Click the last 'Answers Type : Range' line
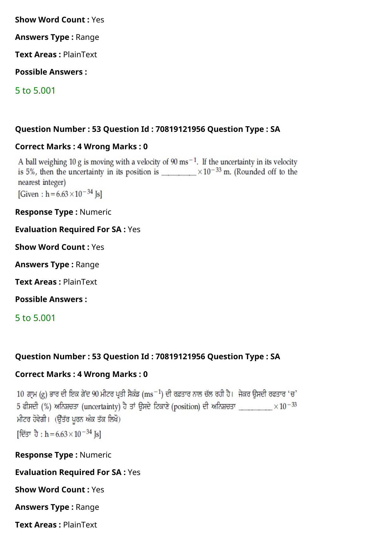 point(57,507)
